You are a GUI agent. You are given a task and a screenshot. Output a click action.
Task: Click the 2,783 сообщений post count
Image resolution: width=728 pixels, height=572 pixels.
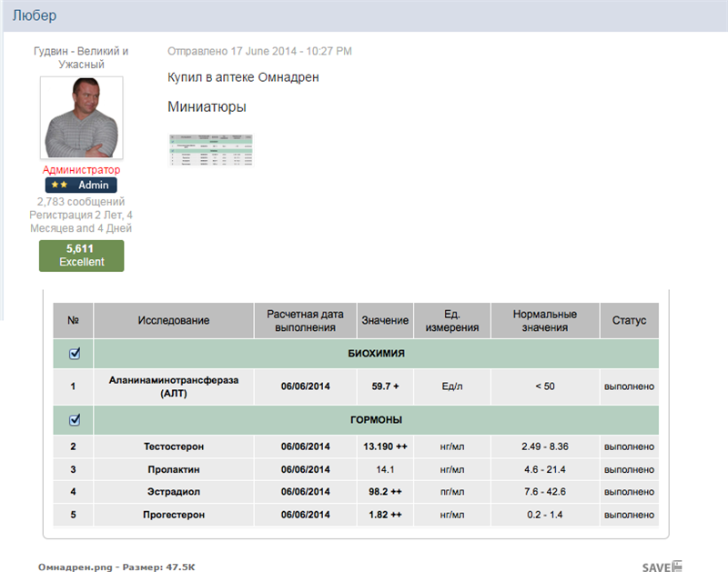tap(81, 201)
